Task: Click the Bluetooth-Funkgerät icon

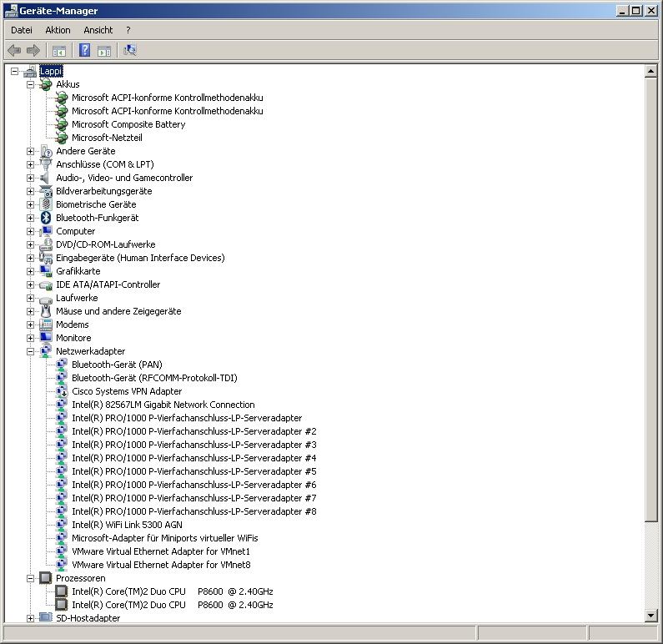Action: click(x=46, y=219)
